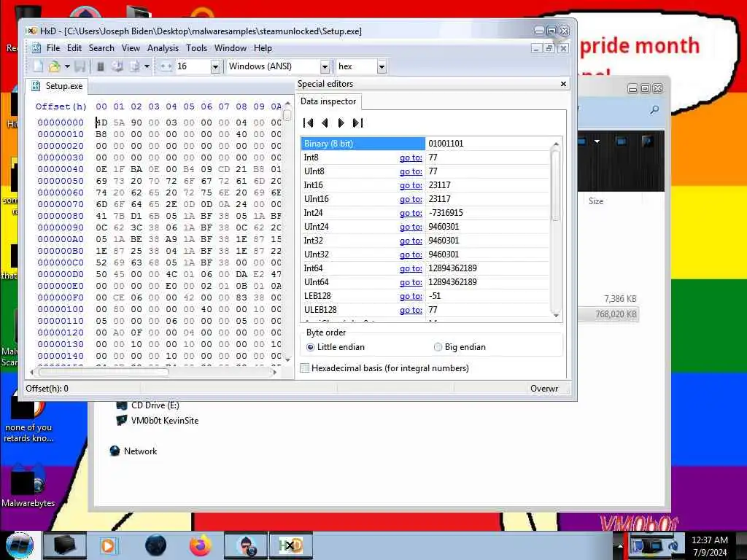Click the Firefox taskbar icon
This screenshot has height=560, width=747.
pos(201,545)
